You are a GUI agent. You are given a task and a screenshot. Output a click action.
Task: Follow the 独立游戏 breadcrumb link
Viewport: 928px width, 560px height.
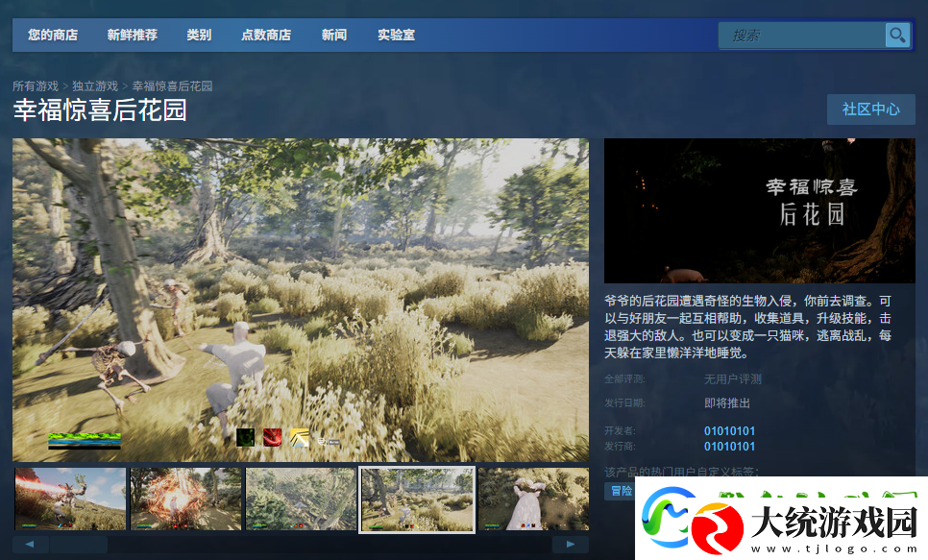(x=95, y=85)
